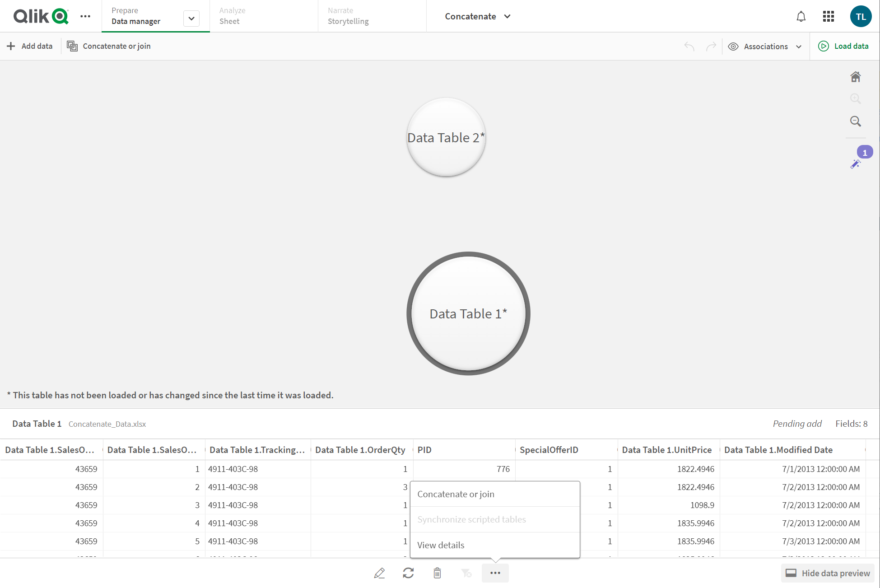Image resolution: width=880 pixels, height=588 pixels.
Task: Click the three-dot more options icon
Action: (496, 573)
